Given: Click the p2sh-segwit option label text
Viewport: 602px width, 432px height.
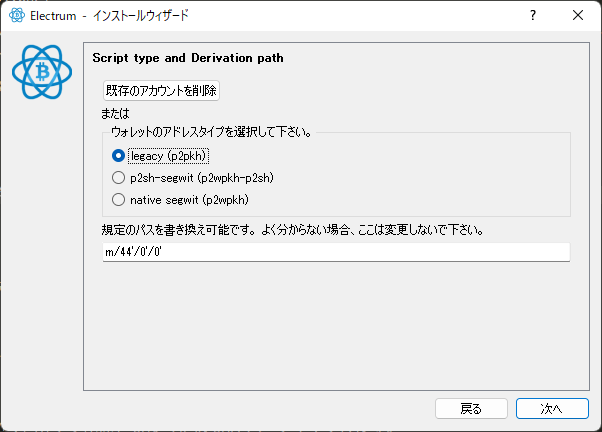Looking at the screenshot, I should [202, 178].
